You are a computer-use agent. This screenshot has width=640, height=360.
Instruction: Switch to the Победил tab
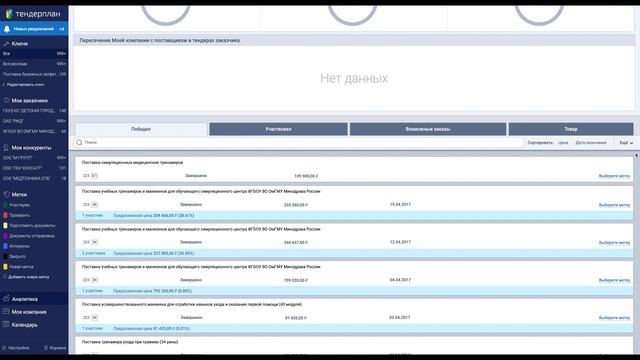[x=141, y=129]
